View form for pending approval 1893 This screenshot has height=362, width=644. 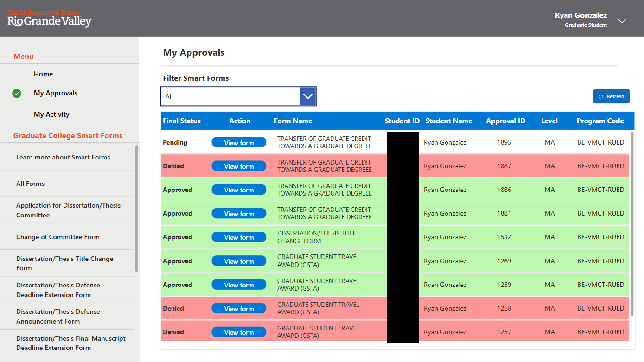(239, 143)
